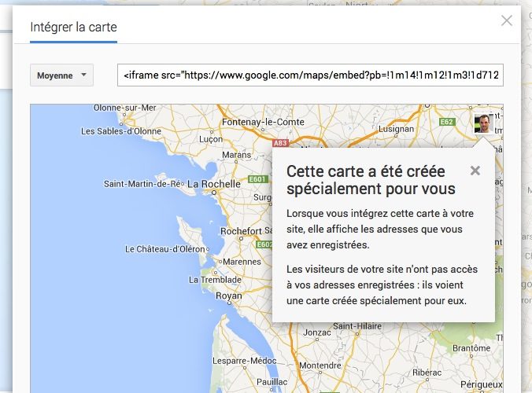The width and height of the screenshot is (532, 393).
Task: Click the Marennes label on the map
Action: point(242,262)
